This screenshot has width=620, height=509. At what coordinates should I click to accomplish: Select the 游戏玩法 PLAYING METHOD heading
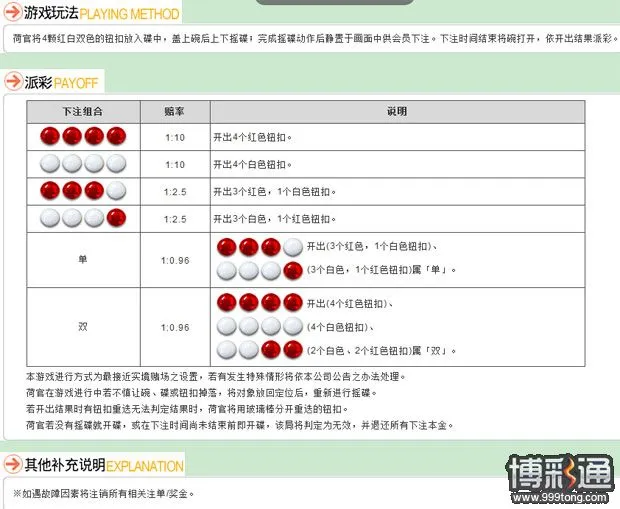pyautogui.click(x=102, y=13)
